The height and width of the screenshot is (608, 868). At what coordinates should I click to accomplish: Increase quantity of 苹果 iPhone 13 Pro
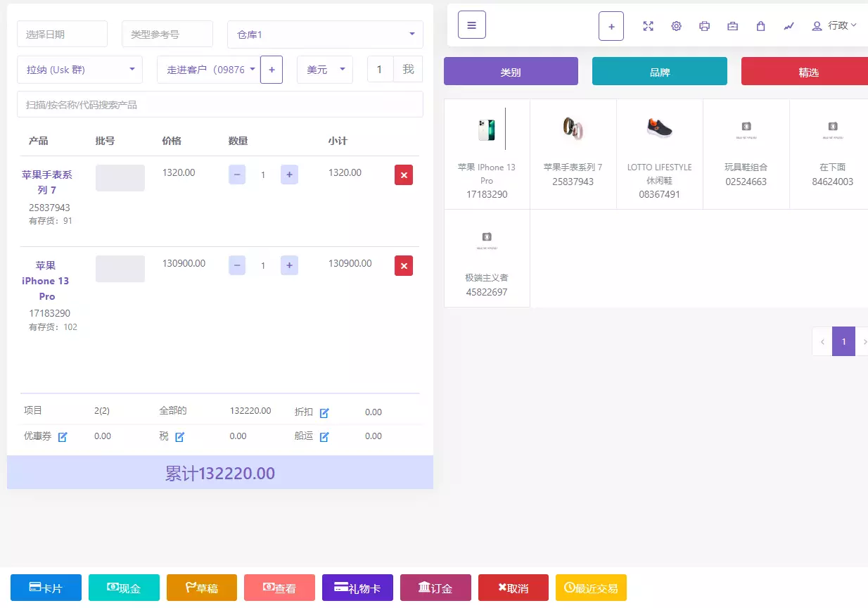[289, 265]
